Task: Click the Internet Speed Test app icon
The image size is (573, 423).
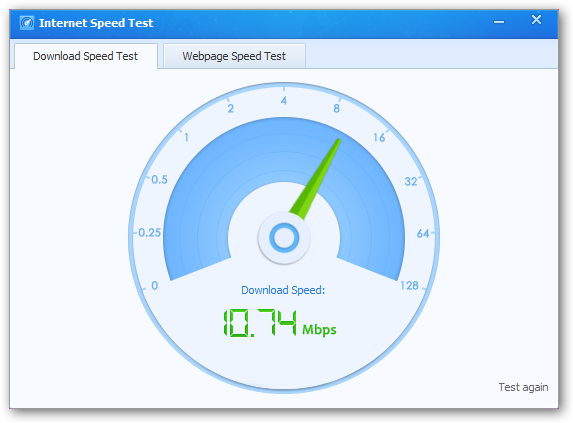Action: [x=27, y=23]
